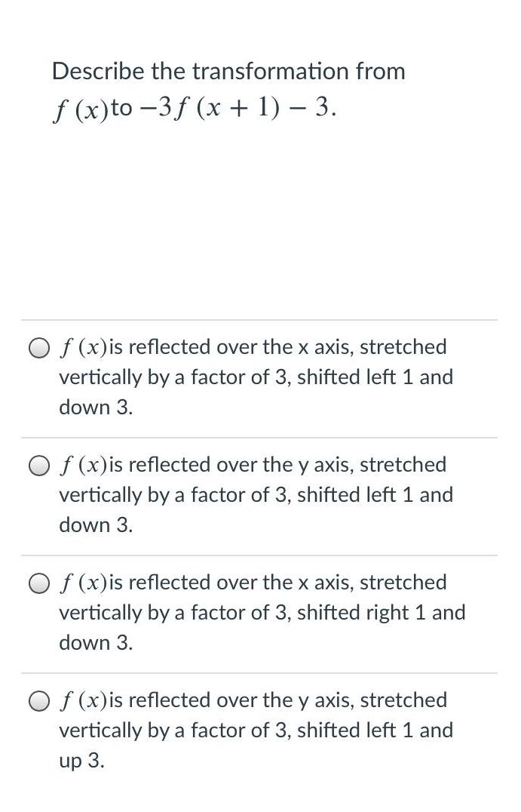Viewport: 521px width, 812px height.
Task: Click the radio circle beside the third option
Action: point(38,583)
